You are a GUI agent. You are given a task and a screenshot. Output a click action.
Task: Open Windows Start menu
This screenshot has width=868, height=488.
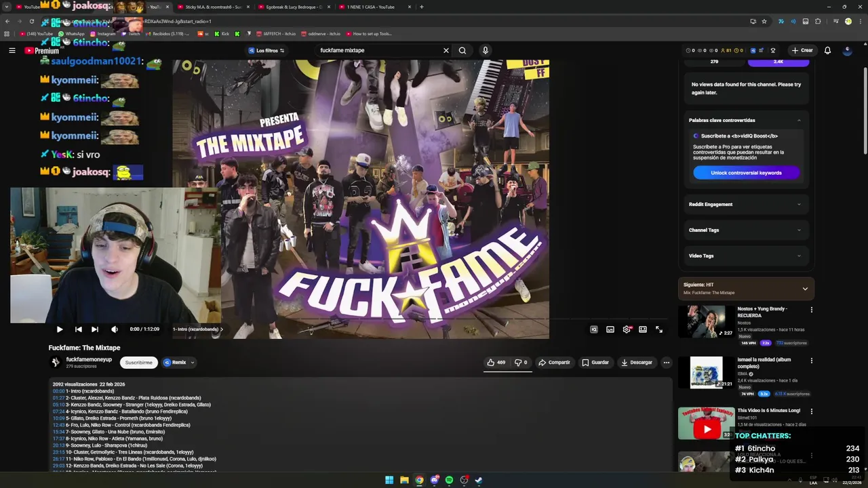[389, 480]
